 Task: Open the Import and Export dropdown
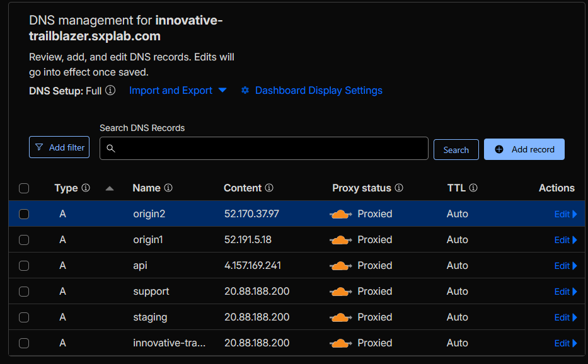click(176, 91)
